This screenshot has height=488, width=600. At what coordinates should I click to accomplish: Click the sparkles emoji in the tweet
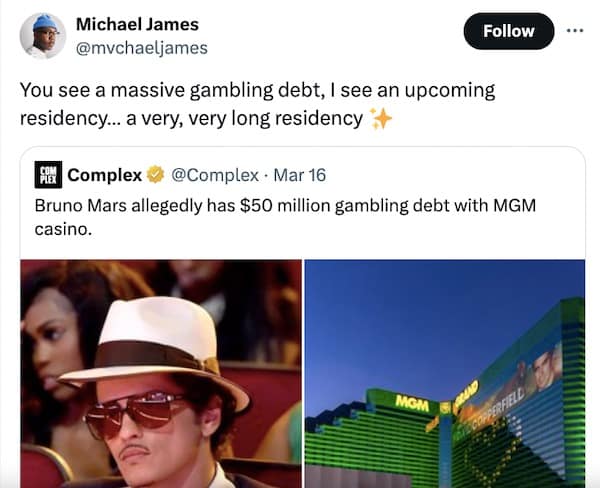click(x=381, y=119)
